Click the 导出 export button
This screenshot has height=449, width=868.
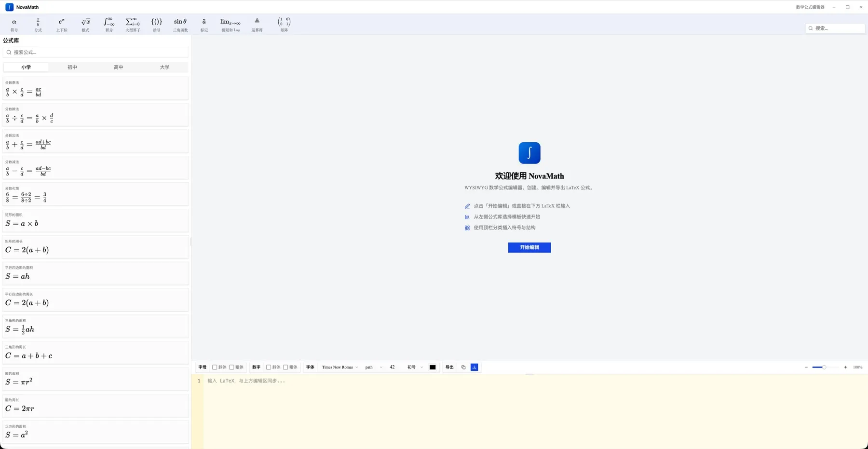pyautogui.click(x=449, y=367)
